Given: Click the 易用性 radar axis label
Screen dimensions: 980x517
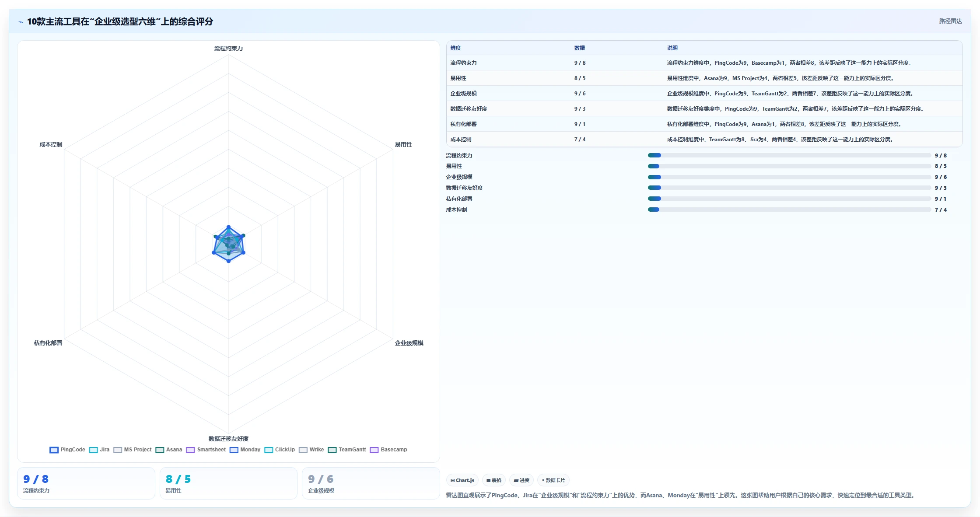Looking at the screenshot, I should pos(403,144).
